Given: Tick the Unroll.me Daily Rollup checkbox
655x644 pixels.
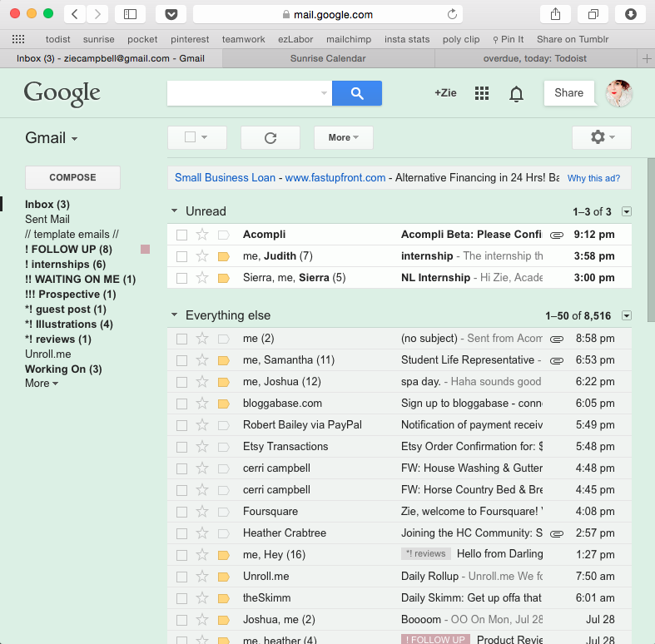Looking at the screenshot, I should 181,577.
